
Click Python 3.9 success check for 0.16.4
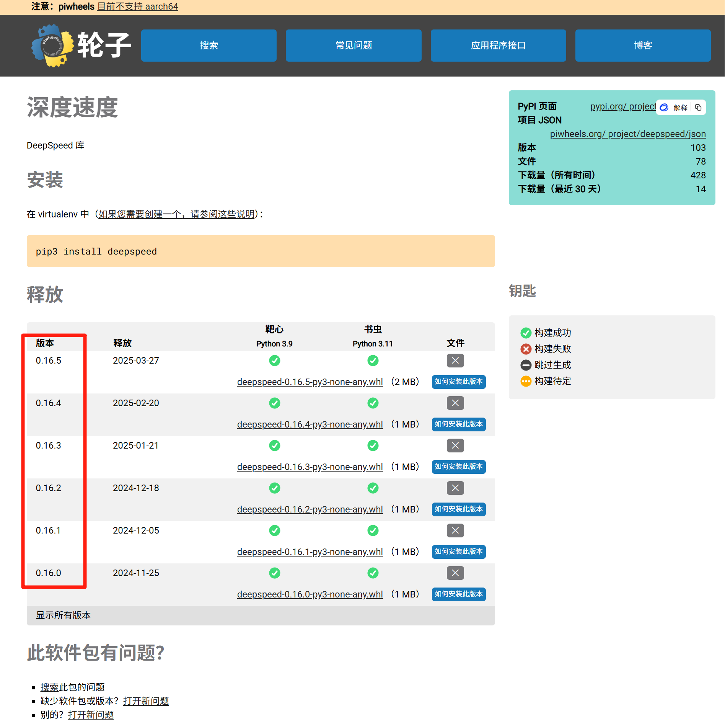coord(275,403)
